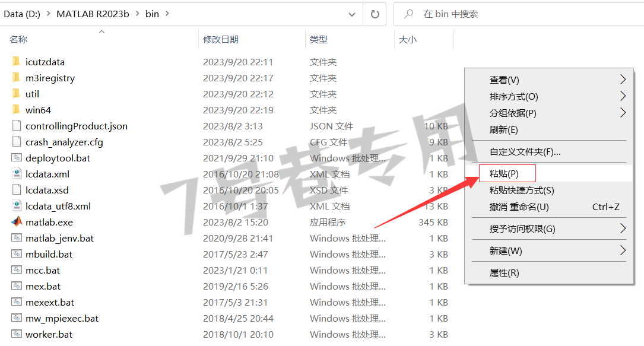This screenshot has height=346, width=644.
Task: Click the JSON 文件 type cell
Action: (x=331, y=126)
